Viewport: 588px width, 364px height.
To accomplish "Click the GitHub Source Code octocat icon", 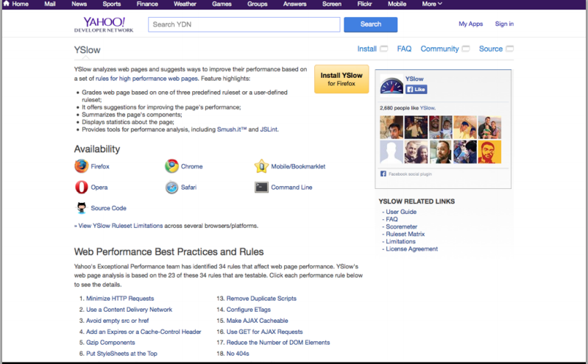I will pos(82,207).
